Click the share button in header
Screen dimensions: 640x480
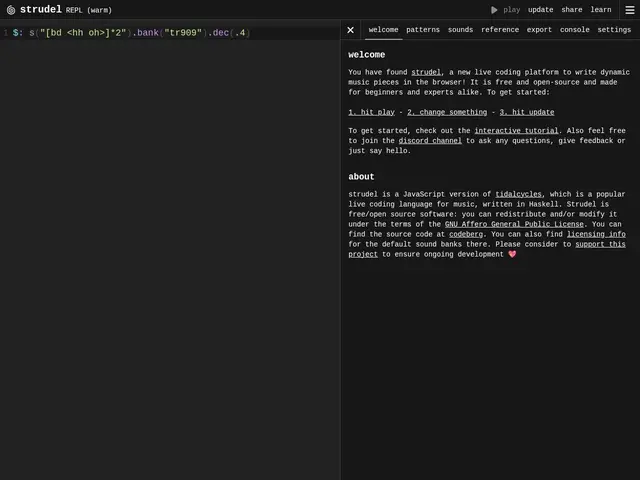point(571,10)
